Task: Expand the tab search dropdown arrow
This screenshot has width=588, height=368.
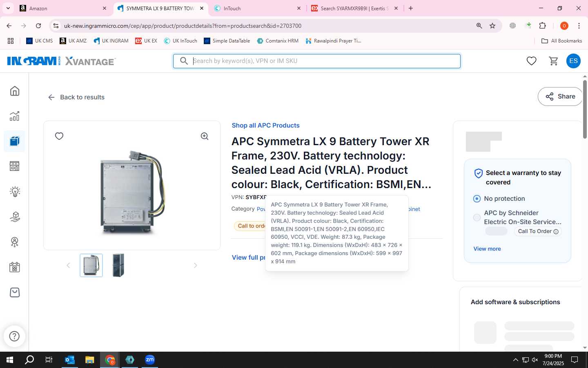Action: point(8,8)
